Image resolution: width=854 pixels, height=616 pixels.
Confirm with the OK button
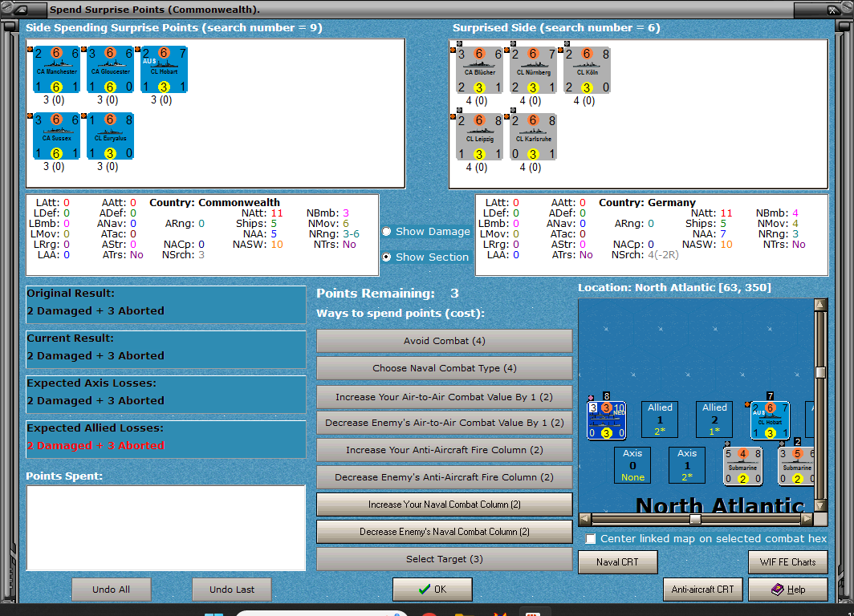(433, 590)
